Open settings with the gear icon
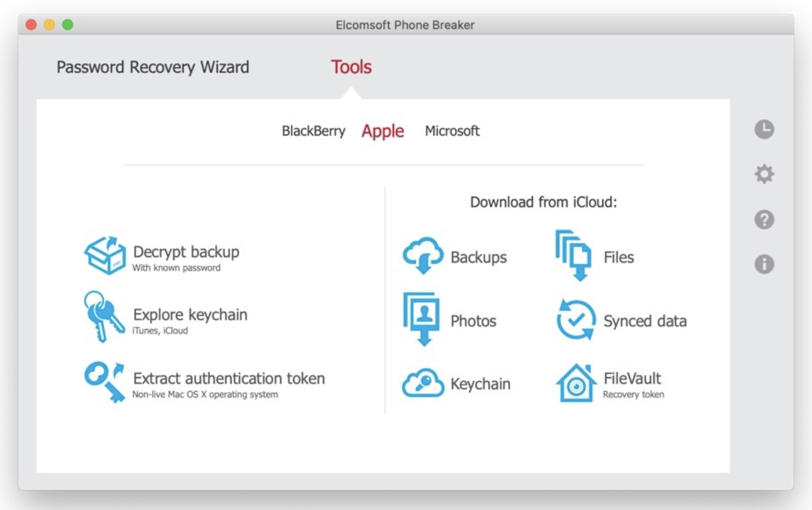The width and height of the screenshot is (812, 510). click(764, 174)
